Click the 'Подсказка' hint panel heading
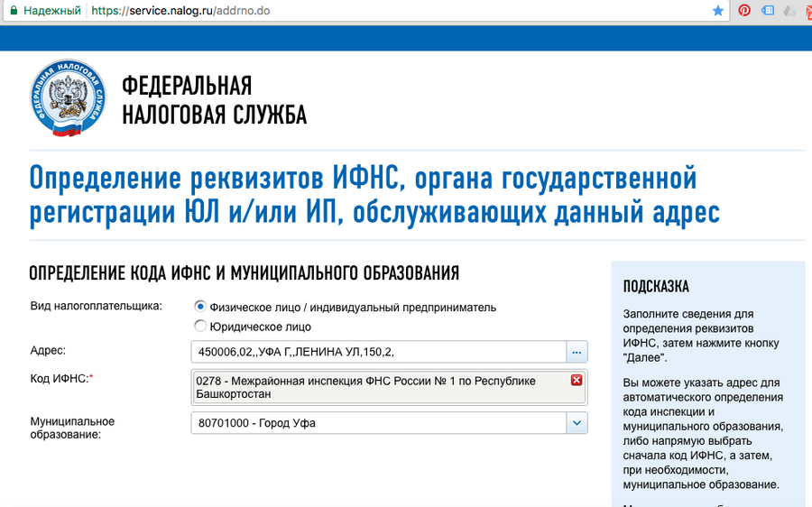The image size is (812, 507). 656,287
